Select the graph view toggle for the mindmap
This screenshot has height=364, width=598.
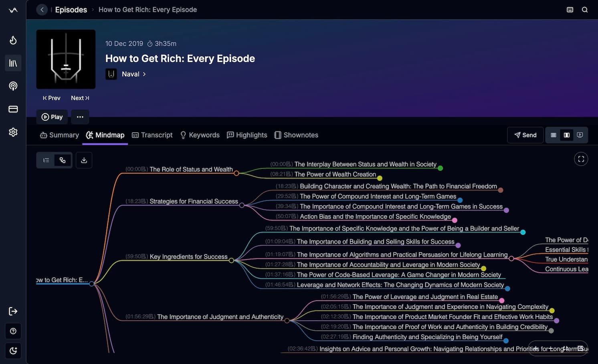(62, 160)
